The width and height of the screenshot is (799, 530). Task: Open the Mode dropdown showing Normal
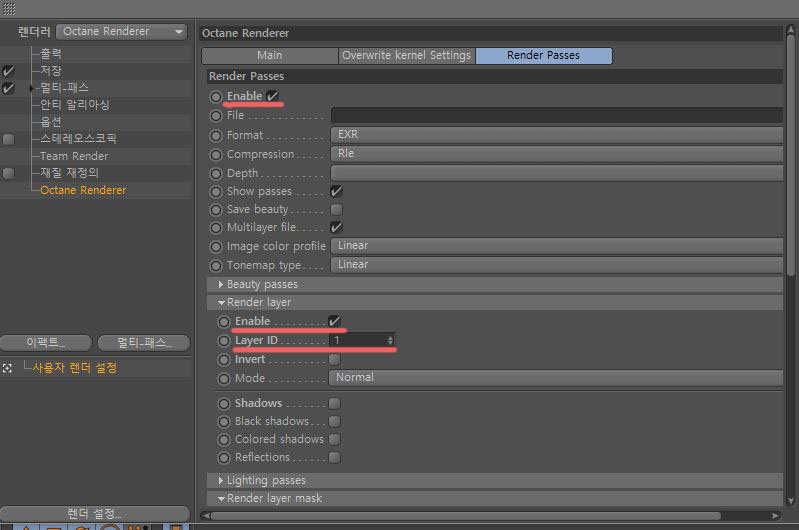point(555,378)
